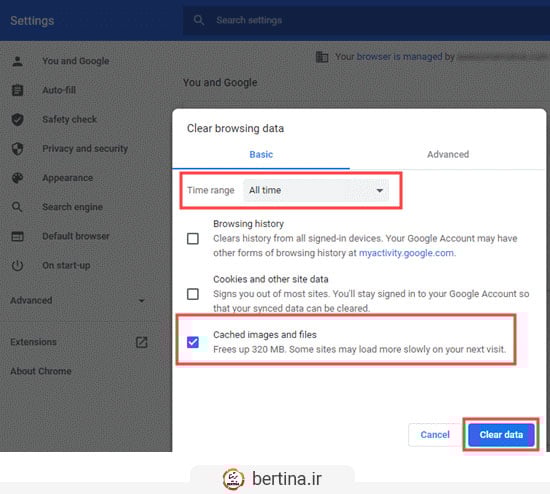Viewport: 550px width, 494px height.
Task: Open Default browser settings
Action: click(76, 236)
